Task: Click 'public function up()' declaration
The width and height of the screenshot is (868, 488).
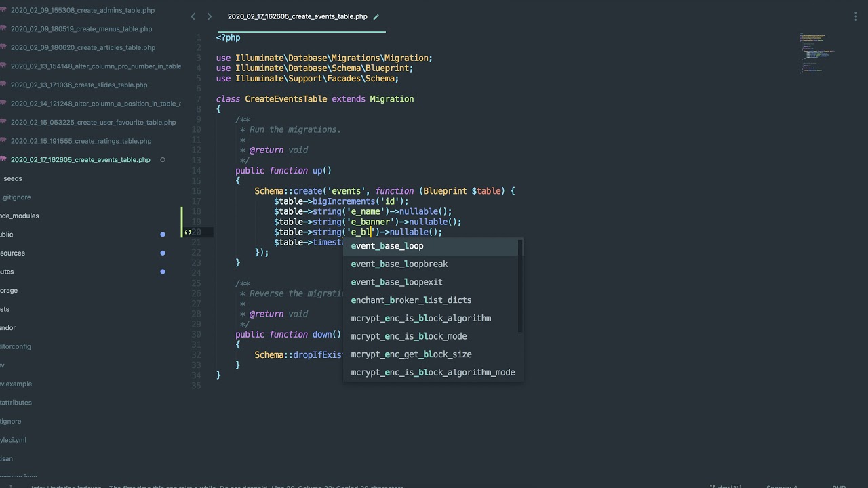Action: click(283, 171)
